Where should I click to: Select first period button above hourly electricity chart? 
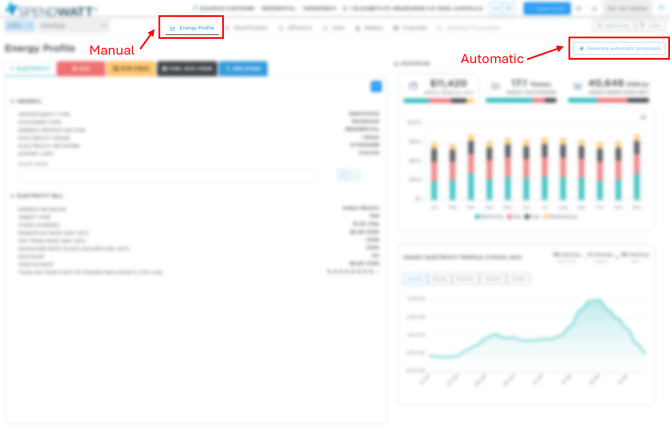[x=414, y=279]
